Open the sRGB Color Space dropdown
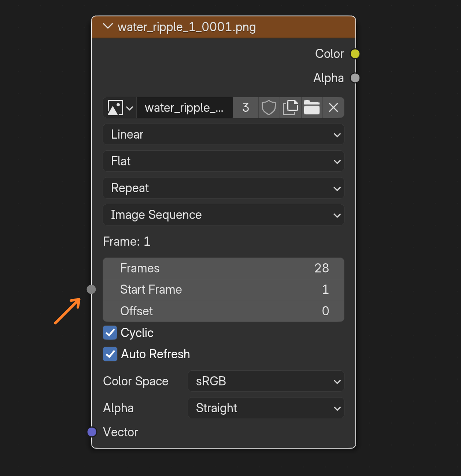461x476 pixels. [x=266, y=381]
